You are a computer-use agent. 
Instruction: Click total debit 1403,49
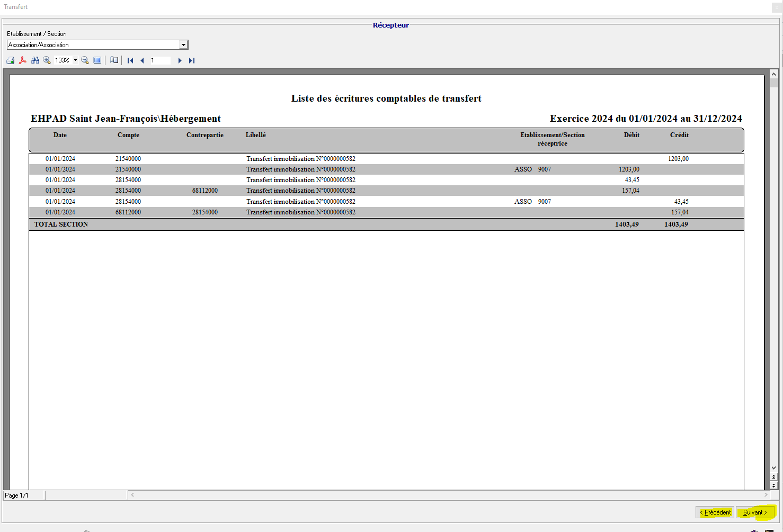click(627, 224)
